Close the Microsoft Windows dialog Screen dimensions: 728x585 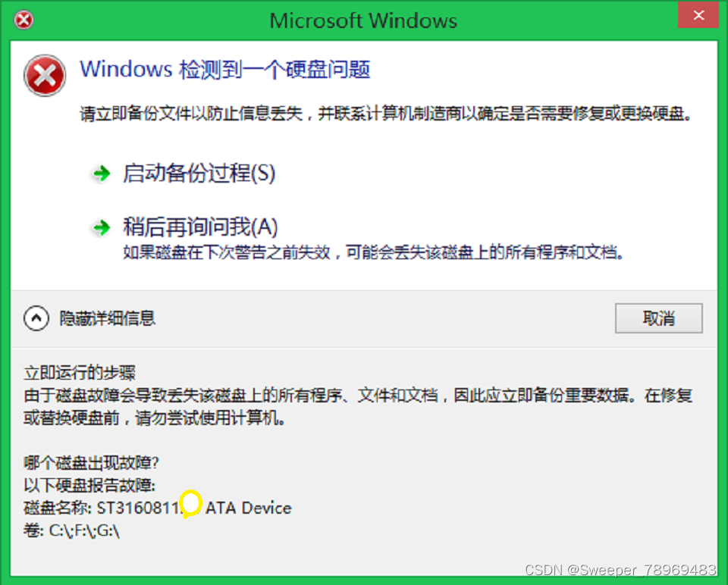coord(698,15)
